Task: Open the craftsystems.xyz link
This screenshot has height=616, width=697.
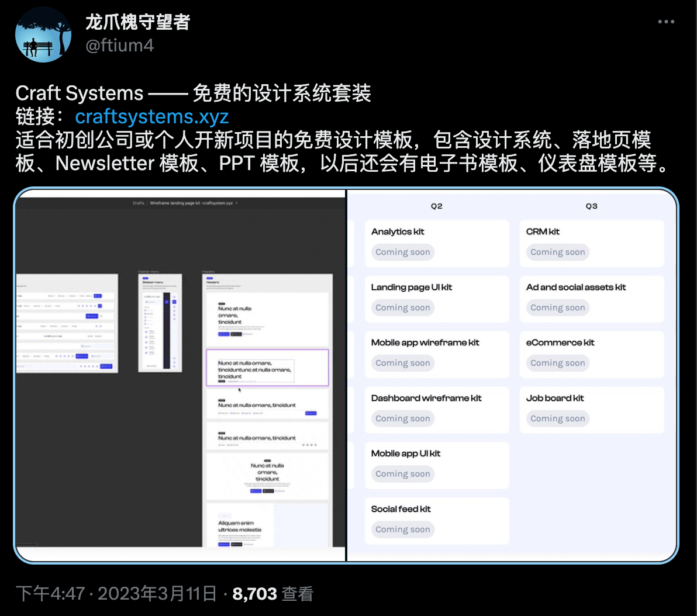Action: click(151, 116)
